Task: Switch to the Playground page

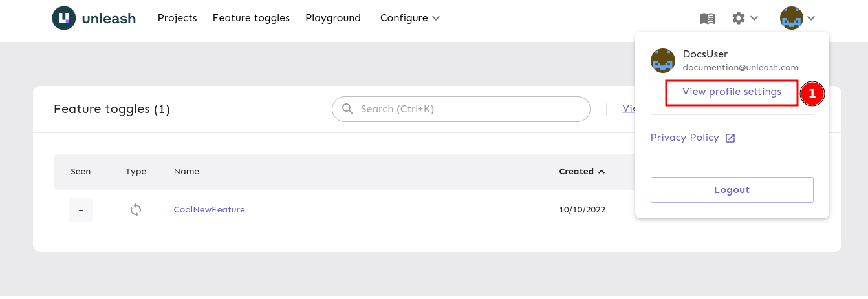Action: pyautogui.click(x=333, y=18)
